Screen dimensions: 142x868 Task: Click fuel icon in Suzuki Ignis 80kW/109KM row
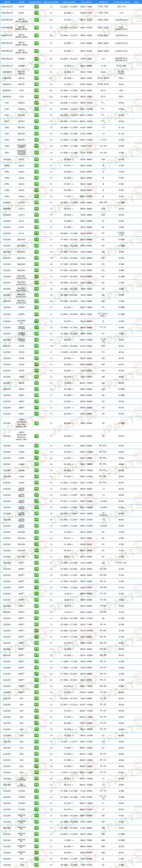click(36, 383)
